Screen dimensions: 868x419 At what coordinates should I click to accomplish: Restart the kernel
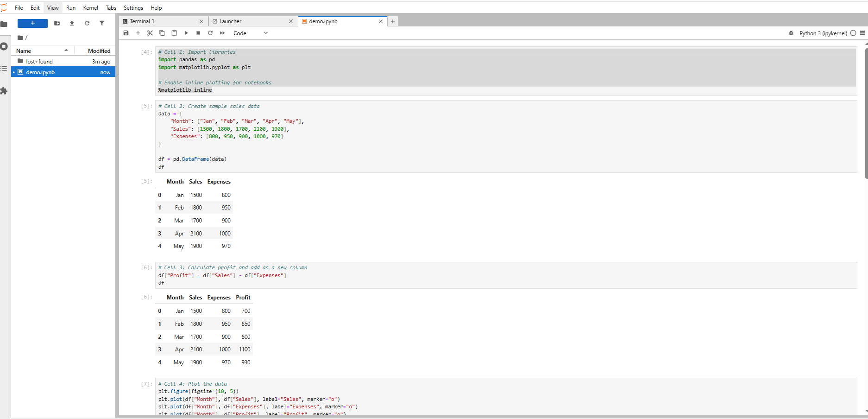tap(210, 33)
